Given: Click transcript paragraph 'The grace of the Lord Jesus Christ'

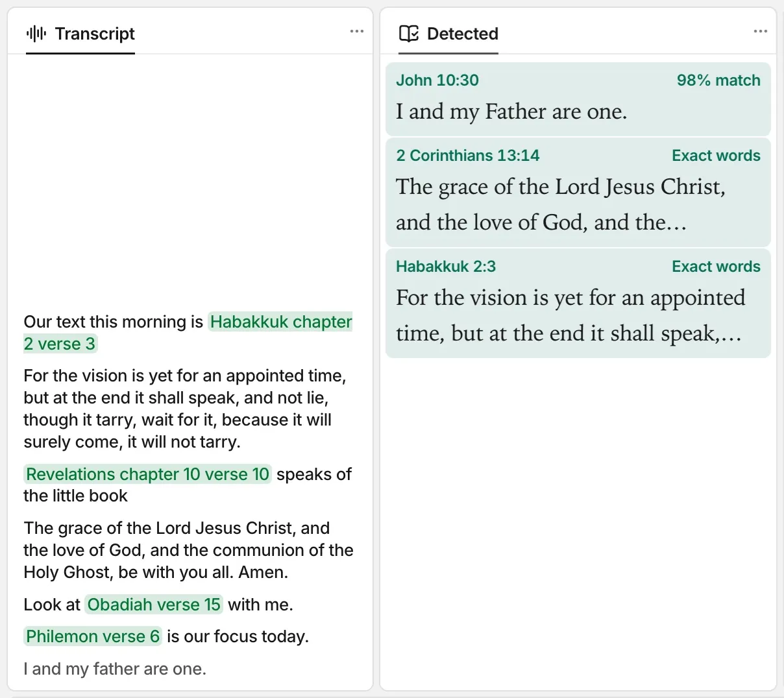Looking at the screenshot, I should [x=188, y=550].
